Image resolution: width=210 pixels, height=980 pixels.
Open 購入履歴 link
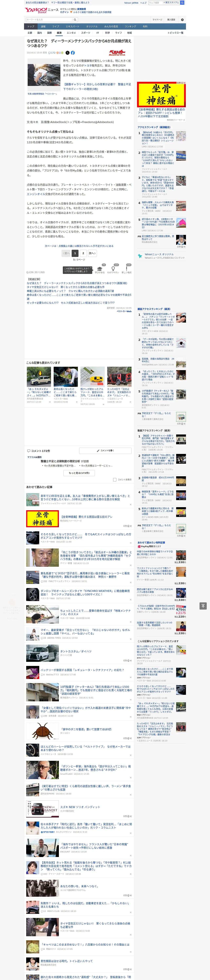tap(171, 20)
